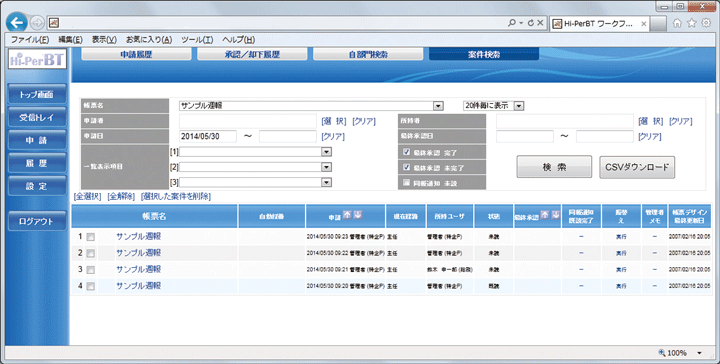Open the 表示(V) menu
Viewport: 720px width, 364px height.
point(104,40)
